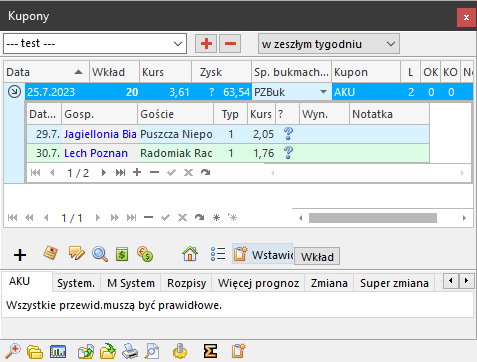Go to previous record in matches navigator
477x362 pixels.
point(52,173)
